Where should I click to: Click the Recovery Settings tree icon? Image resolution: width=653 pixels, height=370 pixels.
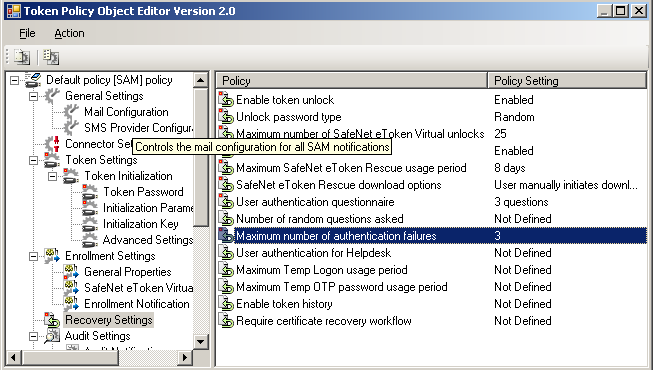[52, 320]
